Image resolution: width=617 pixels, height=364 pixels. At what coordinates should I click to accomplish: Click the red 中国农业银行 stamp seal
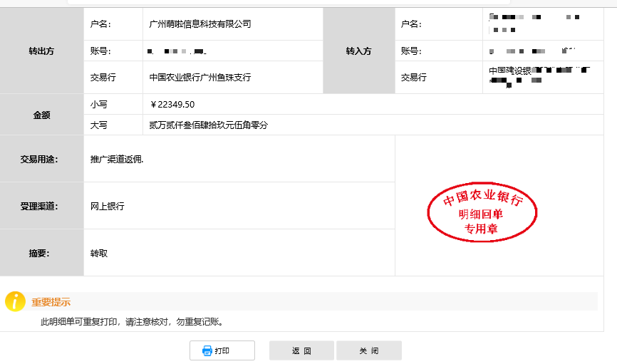pos(482,212)
